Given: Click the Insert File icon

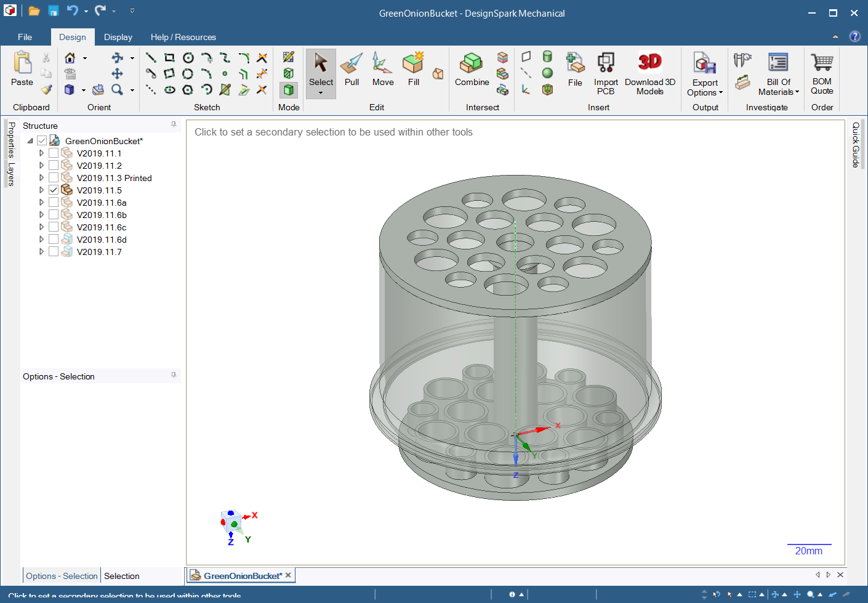Looking at the screenshot, I should point(575,69).
